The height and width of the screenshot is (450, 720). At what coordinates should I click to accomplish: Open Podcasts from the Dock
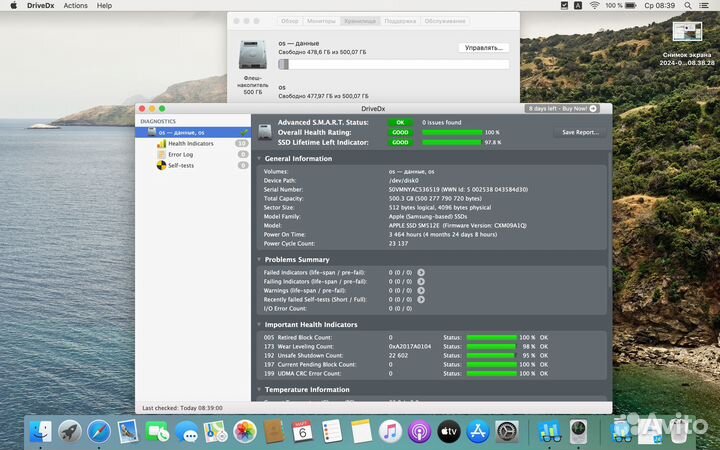point(419,432)
